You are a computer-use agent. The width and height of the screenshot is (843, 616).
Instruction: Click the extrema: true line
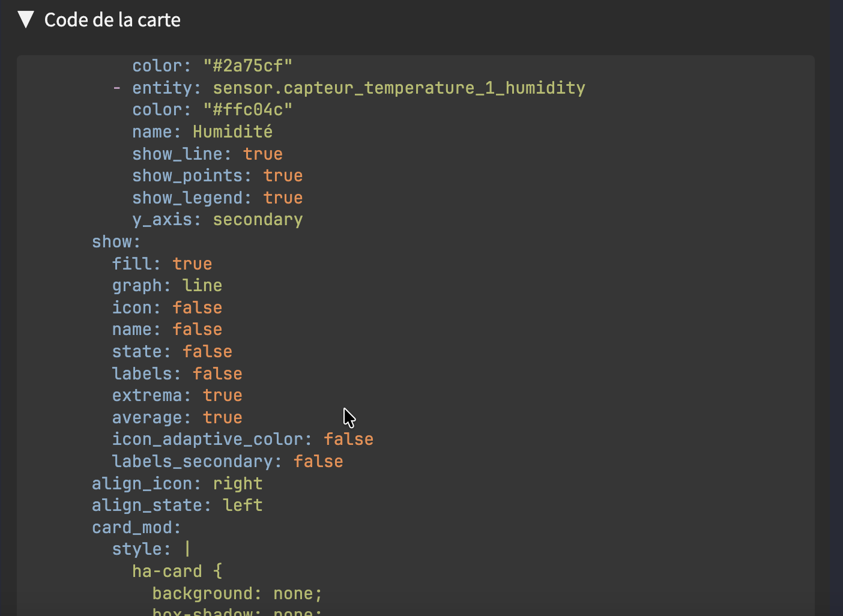(177, 395)
